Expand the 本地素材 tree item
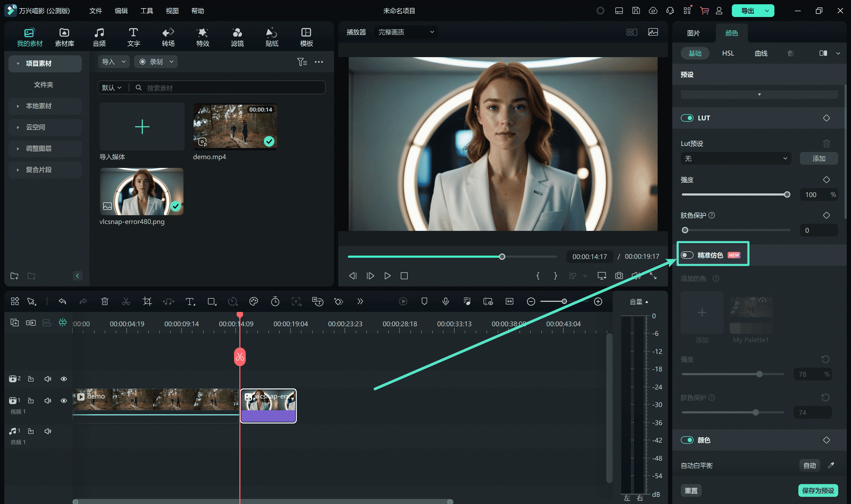 pos(18,106)
